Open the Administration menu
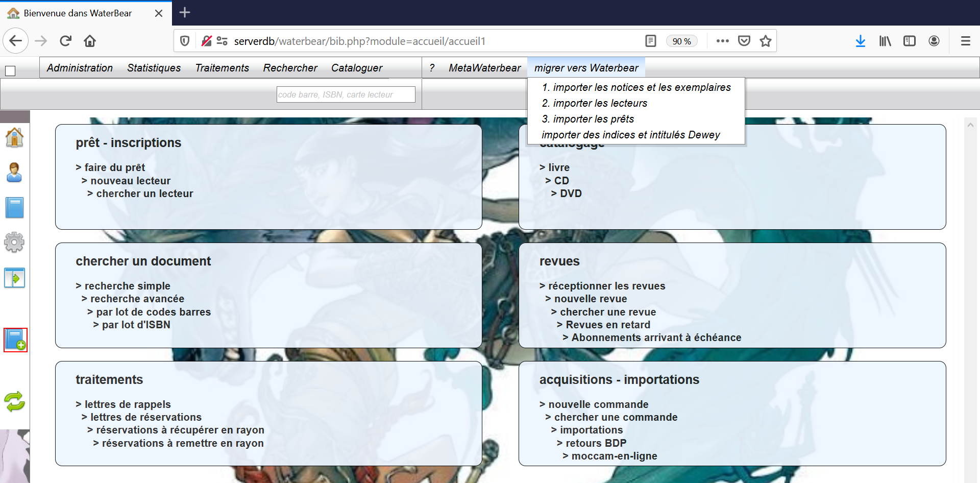This screenshot has width=980, height=483. pos(80,68)
